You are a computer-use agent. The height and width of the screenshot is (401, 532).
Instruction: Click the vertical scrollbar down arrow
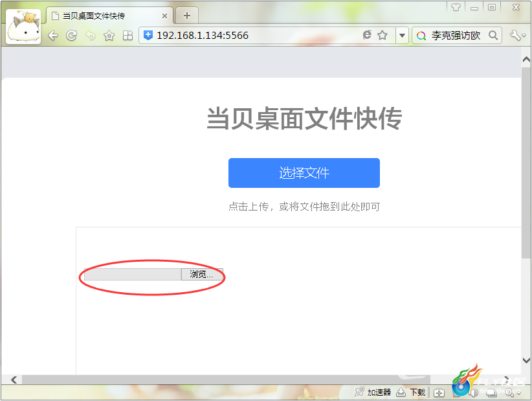point(526,360)
